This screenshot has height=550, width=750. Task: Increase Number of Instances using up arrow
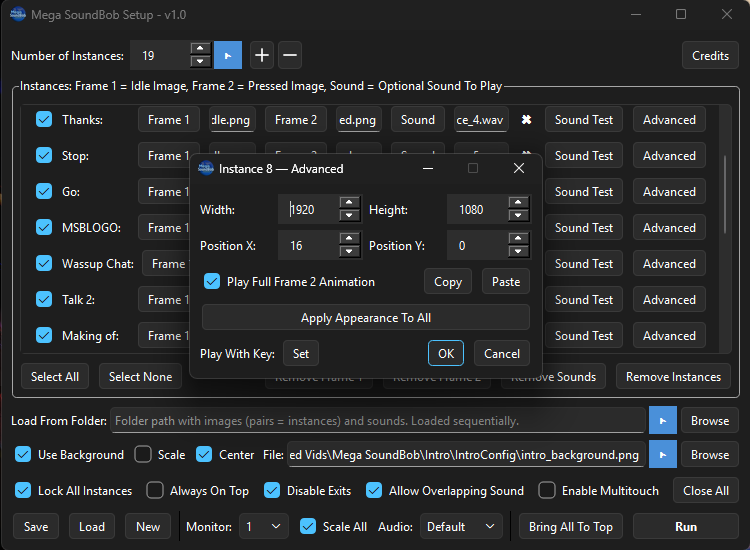pyautogui.click(x=200, y=50)
